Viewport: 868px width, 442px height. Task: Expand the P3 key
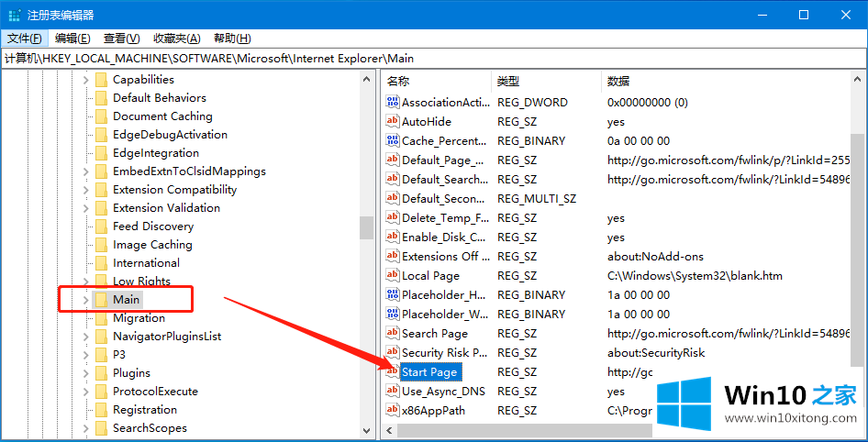[x=86, y=355]
